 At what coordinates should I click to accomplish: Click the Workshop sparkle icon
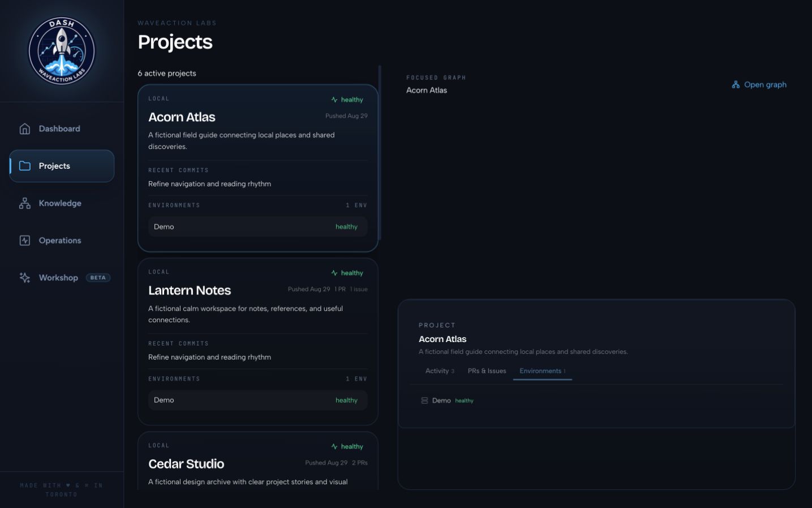[25, 278]
